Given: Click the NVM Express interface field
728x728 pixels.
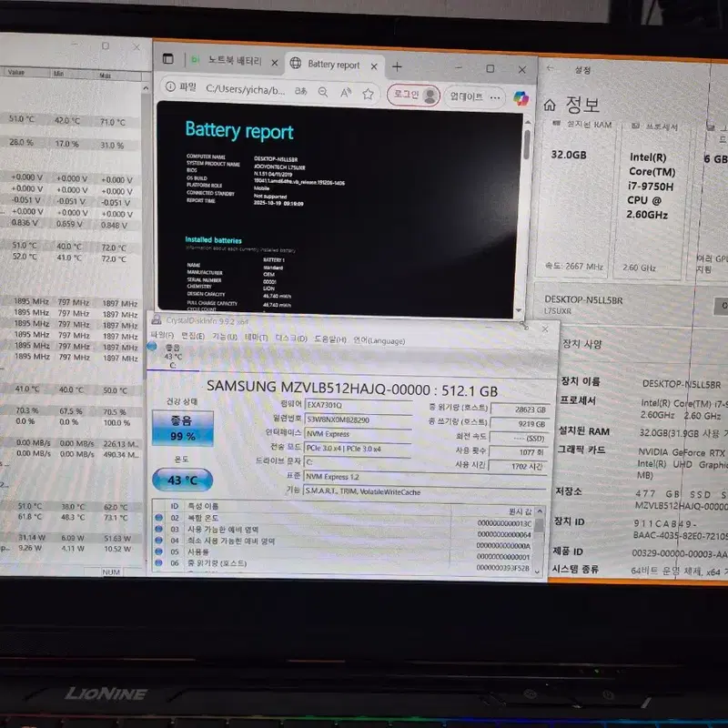Looking at the screenshot, I should 358,434.
